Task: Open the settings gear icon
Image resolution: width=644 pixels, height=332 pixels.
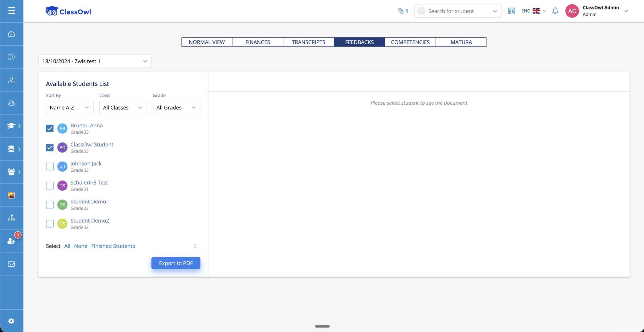Action: 11,321
